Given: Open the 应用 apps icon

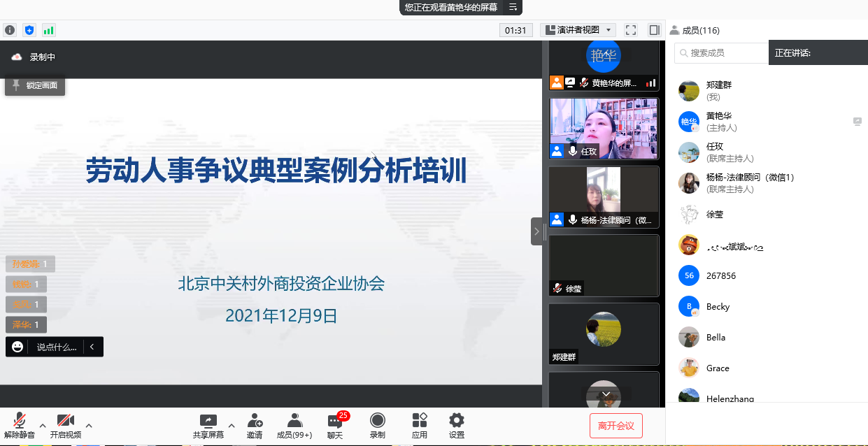Looking at the screenshot, I should (x=420, y=425).
